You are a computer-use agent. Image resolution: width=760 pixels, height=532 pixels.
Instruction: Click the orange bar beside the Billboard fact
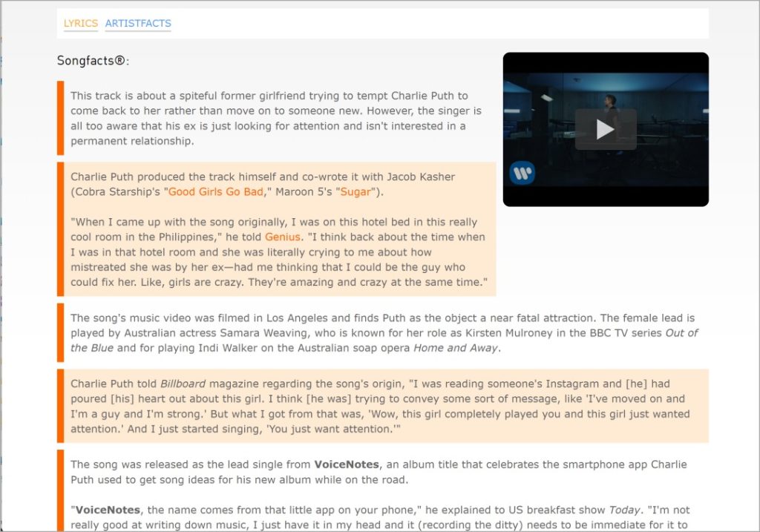61,406
